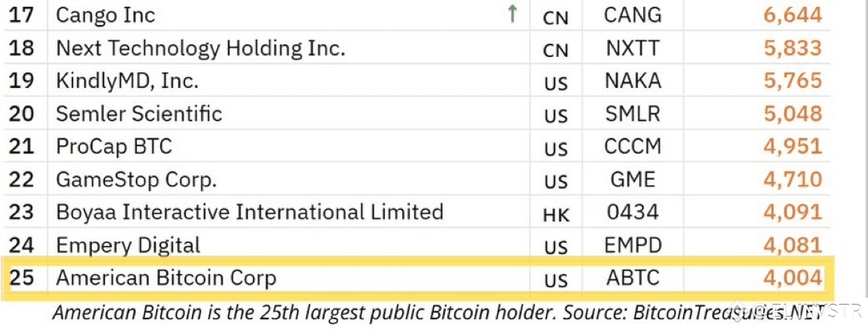Click the CANG ticker symbol
The width and height of the screenshot is (868, 331).
click(633, 15)
